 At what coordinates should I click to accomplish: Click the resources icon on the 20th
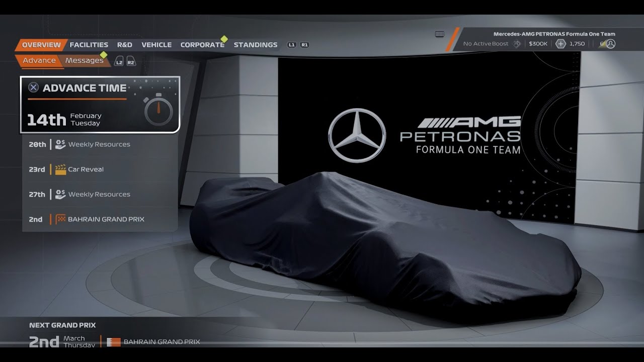pyautogui.click(x=60, y=144)
